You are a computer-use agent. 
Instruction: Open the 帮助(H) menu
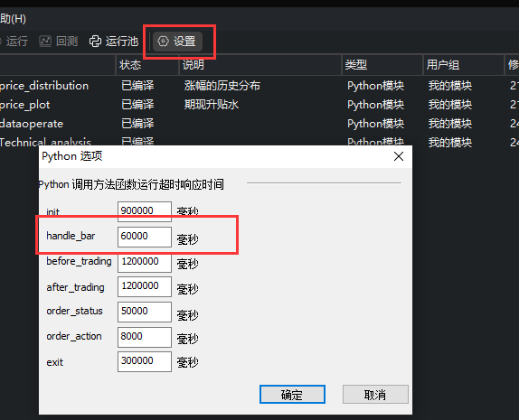[13, 19]
